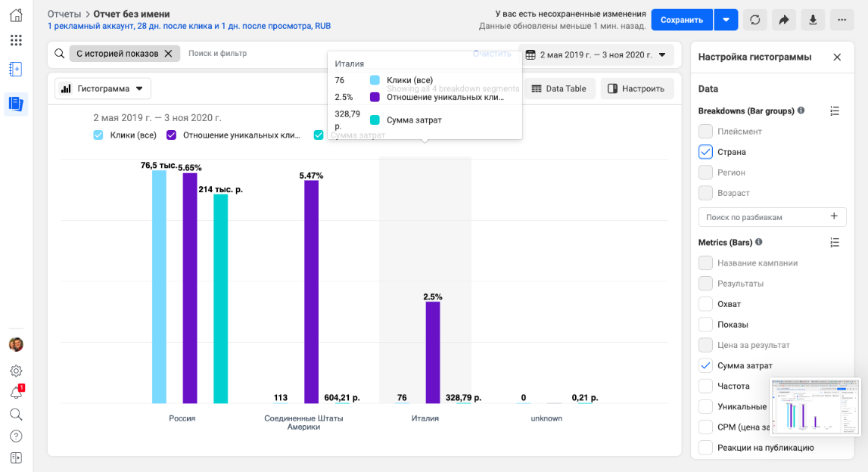Toggle the sidebar expand panel icon
Image resolution: width=868 pixels, height=472 pixels.
click(16, 458)
